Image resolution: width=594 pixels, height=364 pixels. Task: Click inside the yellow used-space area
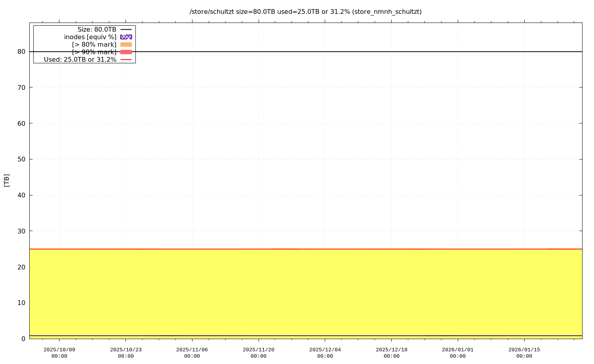pos(305,293)
